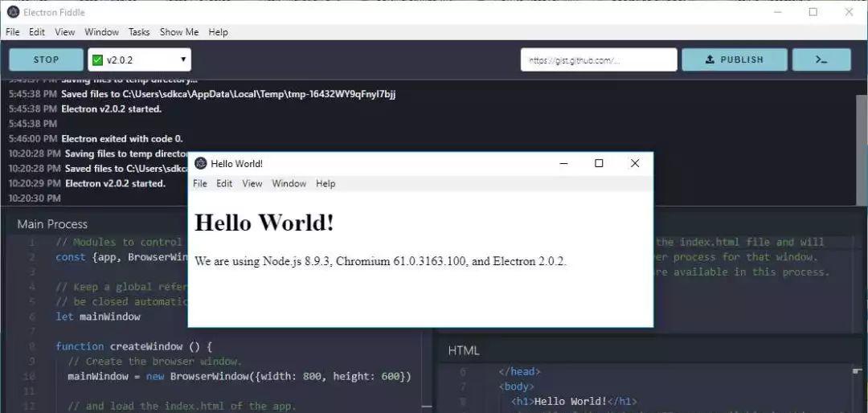
Task: Open Edit menu in Electron Fiddle
Action: click(37, 32)
